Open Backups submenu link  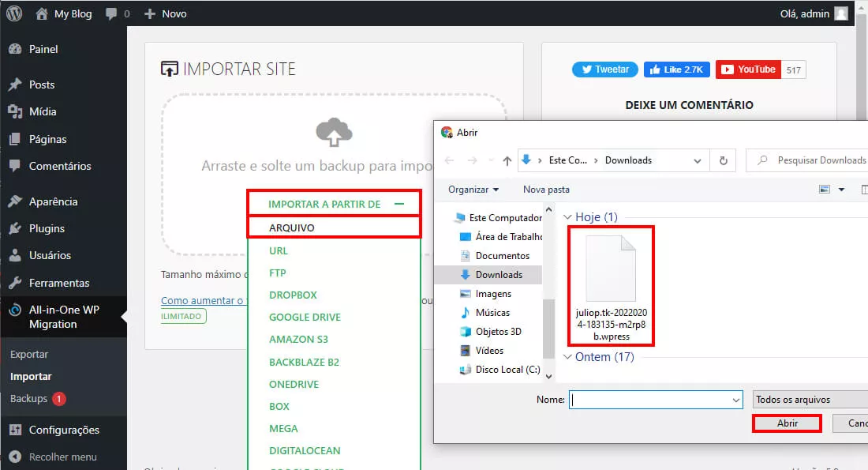28,398
